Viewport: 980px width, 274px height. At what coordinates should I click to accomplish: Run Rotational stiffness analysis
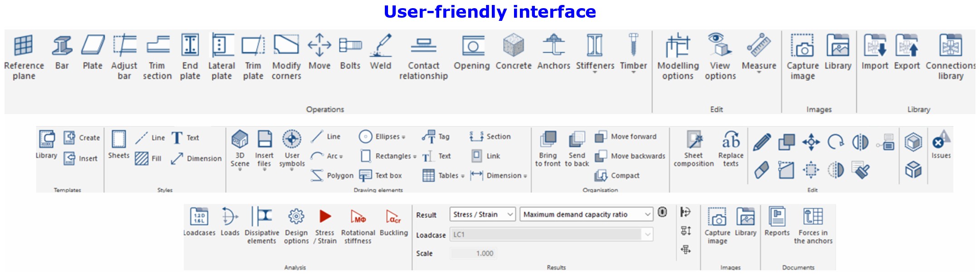click(x=358, y=226)
